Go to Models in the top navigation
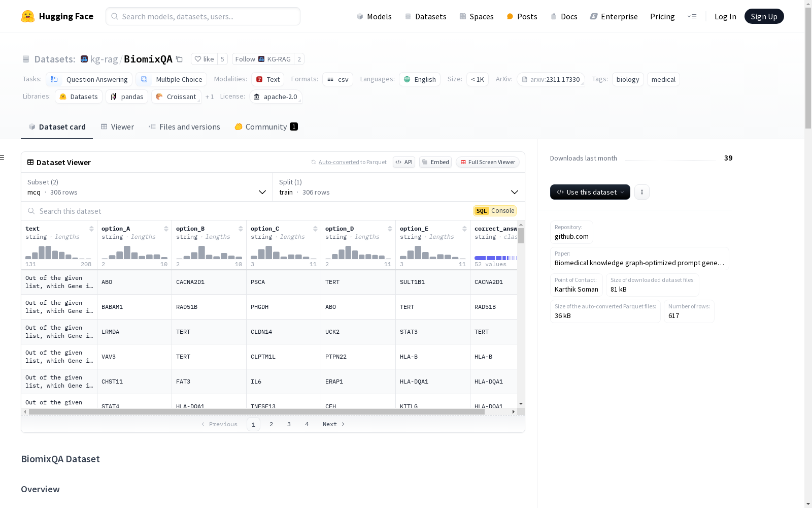The image size is (812, 508). tap(374, 16)
